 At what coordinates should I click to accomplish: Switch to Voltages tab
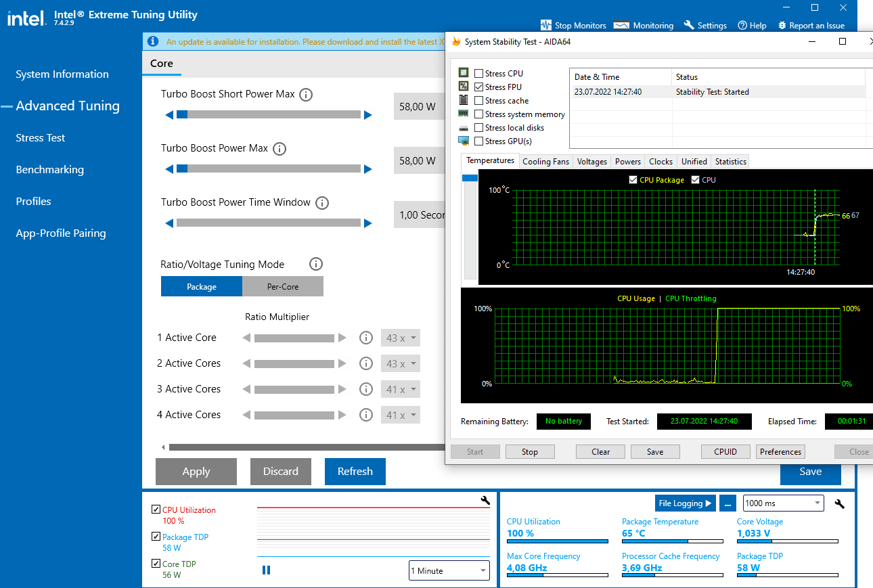click(x=592, y=162)
